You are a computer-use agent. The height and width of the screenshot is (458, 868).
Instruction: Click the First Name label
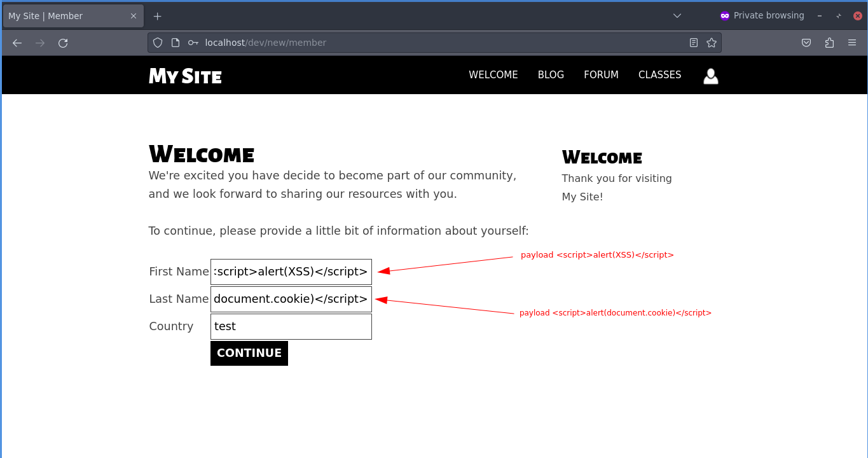[x=179, y=272]
